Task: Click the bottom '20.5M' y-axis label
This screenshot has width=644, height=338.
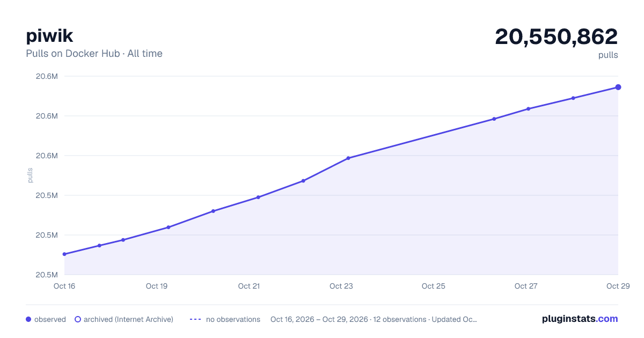Action: click(47, 275)
